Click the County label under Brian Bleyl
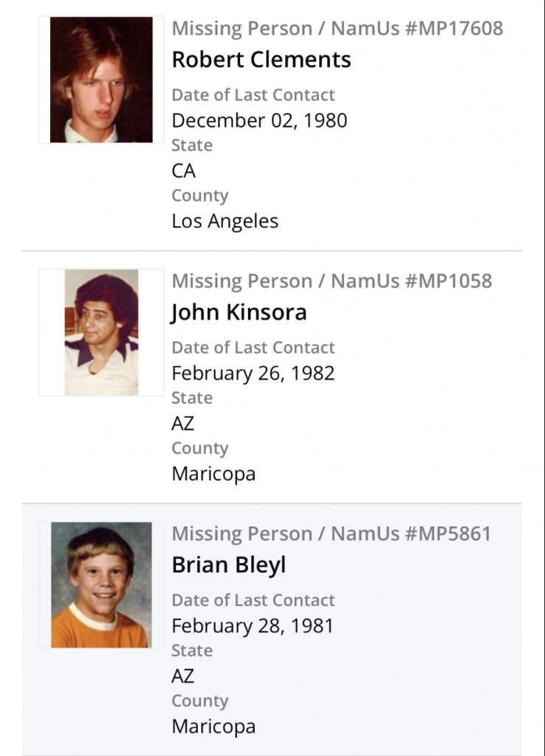Image resolution: width=545 pixels, height=756 pixels. click(x=200, y=701)
